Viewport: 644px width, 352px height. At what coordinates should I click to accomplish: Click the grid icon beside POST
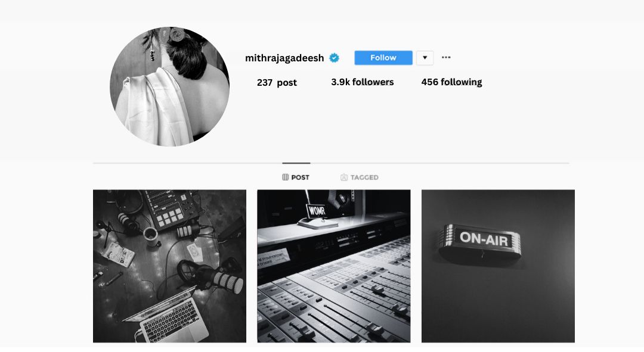coord(285,177)
